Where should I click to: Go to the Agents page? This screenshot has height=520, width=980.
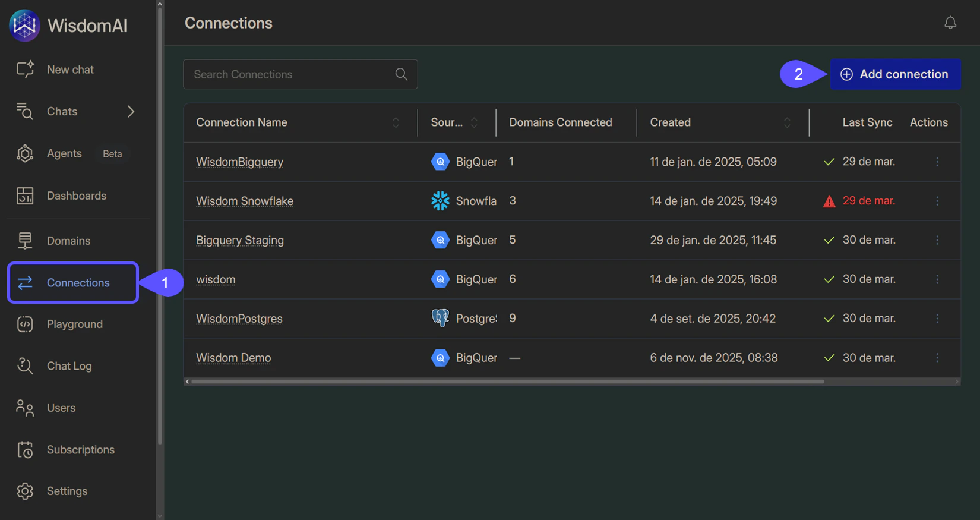(64, 153)
